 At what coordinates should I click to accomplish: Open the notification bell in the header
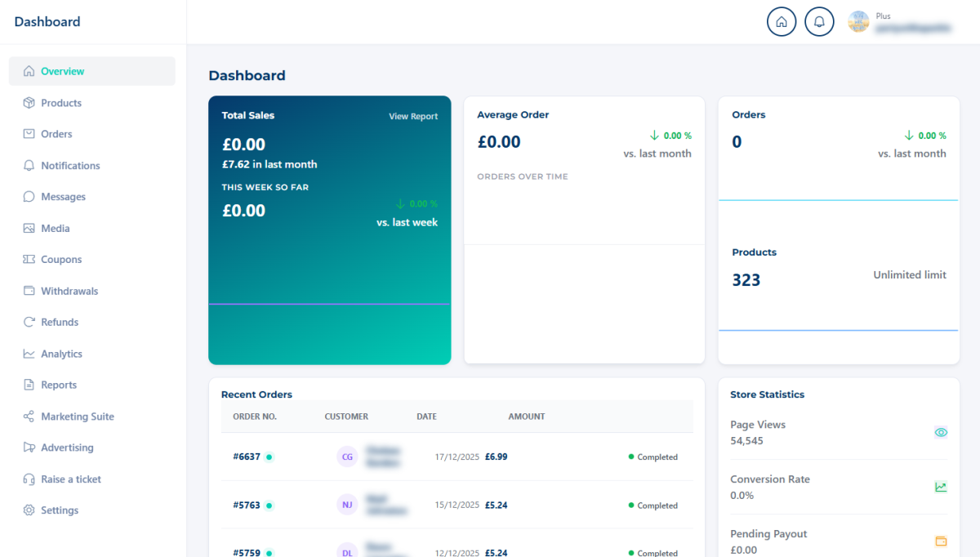point(819,22)
